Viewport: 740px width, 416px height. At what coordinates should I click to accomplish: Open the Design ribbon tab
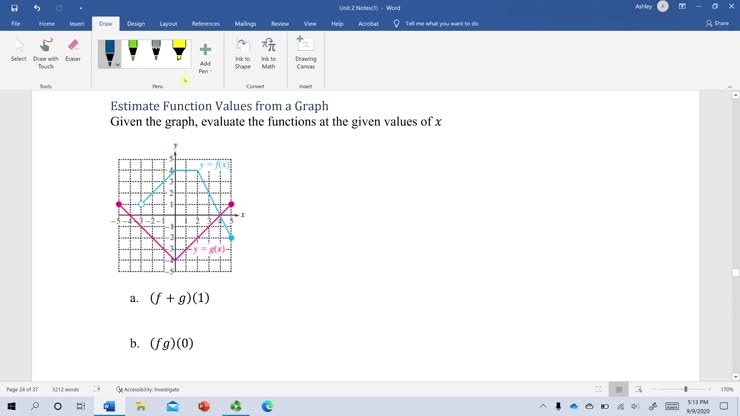136,24
